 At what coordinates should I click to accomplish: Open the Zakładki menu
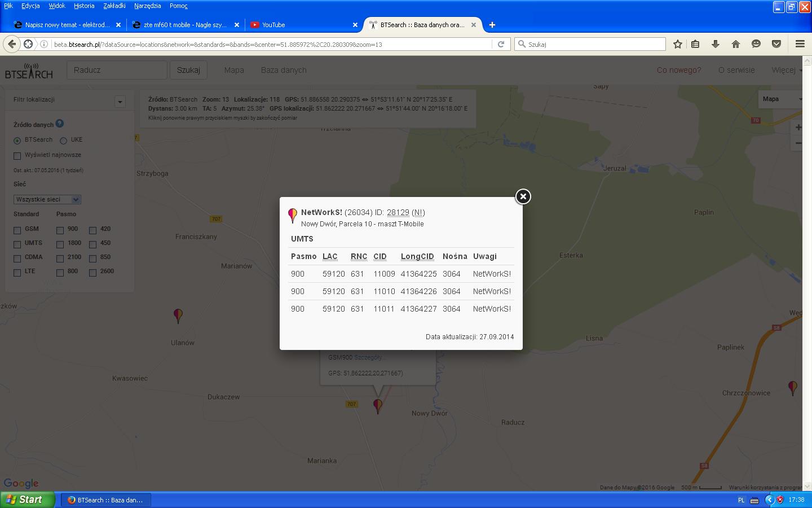click(114, 6)
